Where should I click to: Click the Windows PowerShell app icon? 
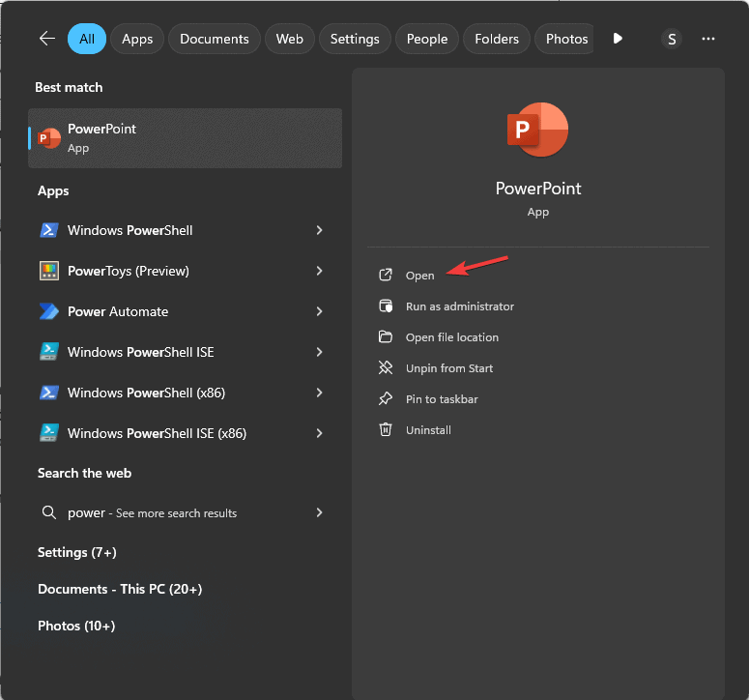(48, 230)
